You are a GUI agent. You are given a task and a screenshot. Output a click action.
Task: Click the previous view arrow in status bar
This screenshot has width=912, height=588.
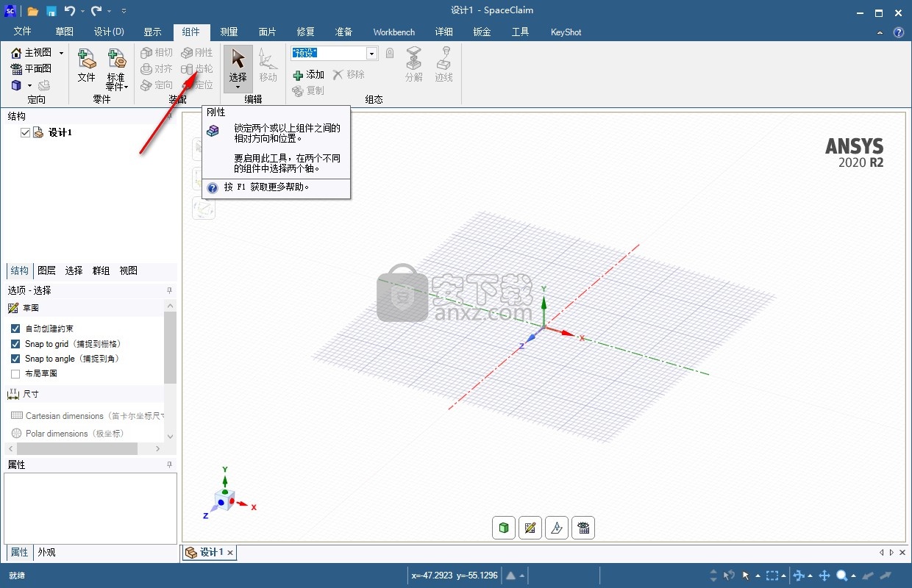[x=869, y=576]
